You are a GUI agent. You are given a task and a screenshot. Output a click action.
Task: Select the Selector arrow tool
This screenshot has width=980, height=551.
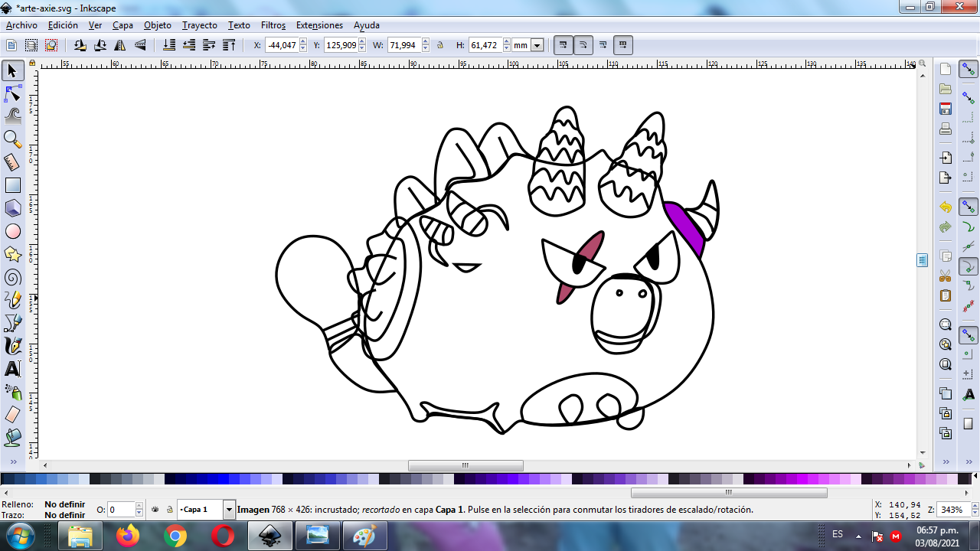12,71
